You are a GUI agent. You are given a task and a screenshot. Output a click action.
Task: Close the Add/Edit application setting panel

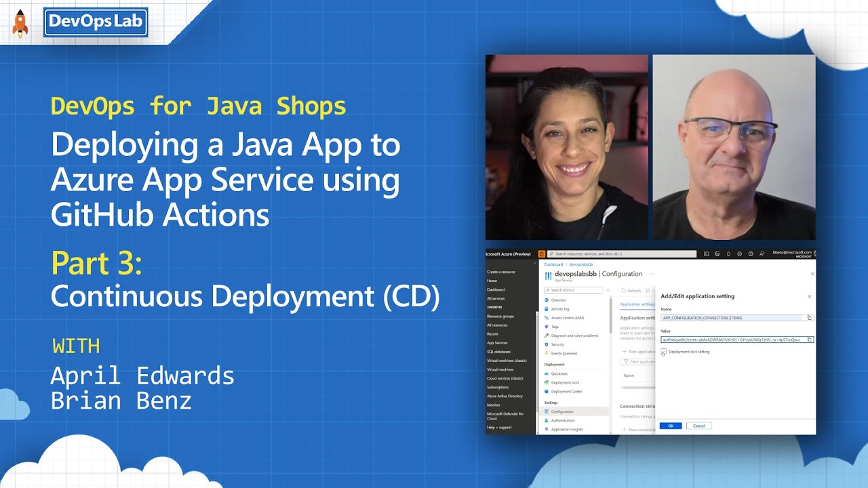coord(810,296)
